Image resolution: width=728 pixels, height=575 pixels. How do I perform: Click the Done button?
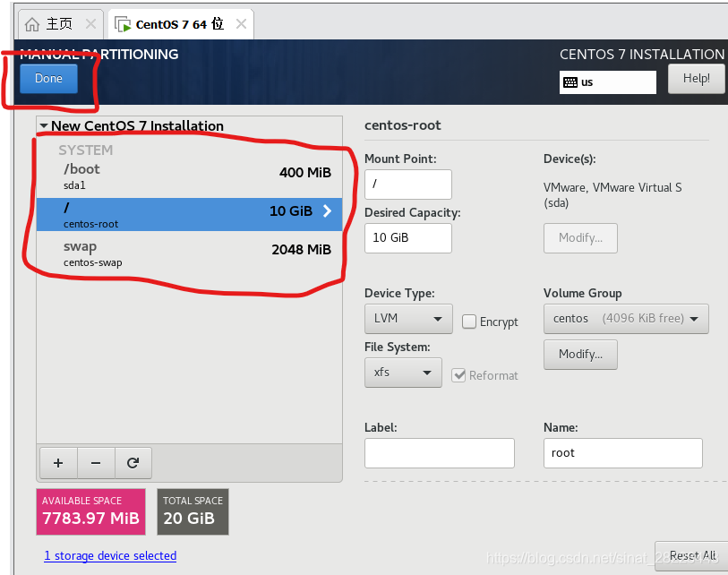(x=48, y=79)
